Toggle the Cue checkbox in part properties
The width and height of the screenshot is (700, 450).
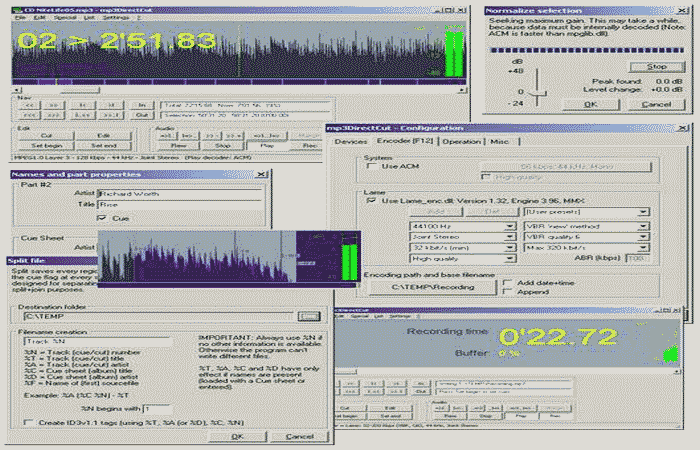pyautogui.click(x=101, y=217)
